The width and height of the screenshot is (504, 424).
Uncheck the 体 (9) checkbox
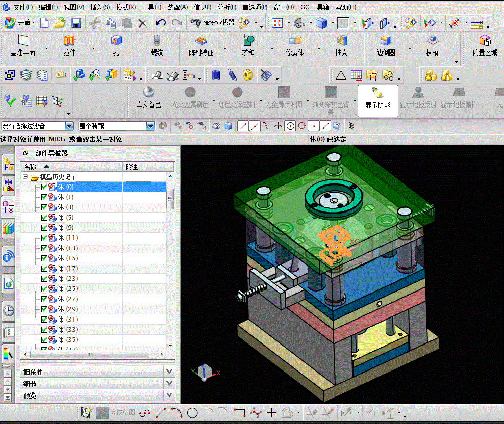coord(44,228)
